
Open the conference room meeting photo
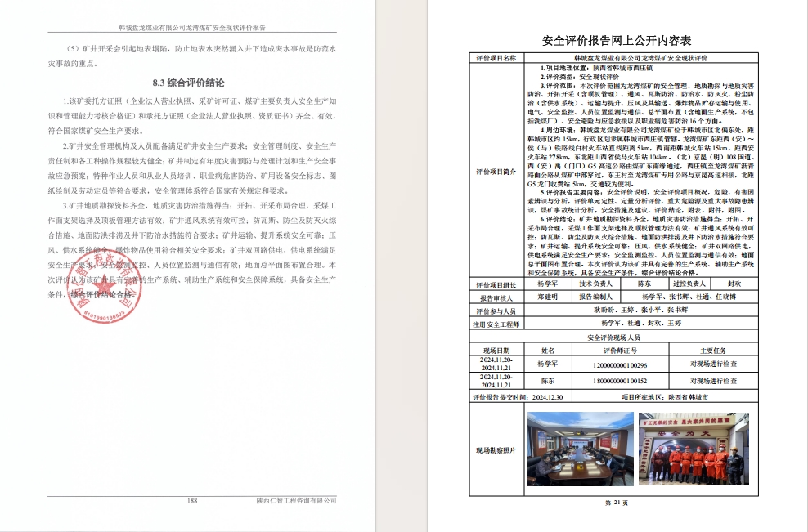tap(580, 449)
